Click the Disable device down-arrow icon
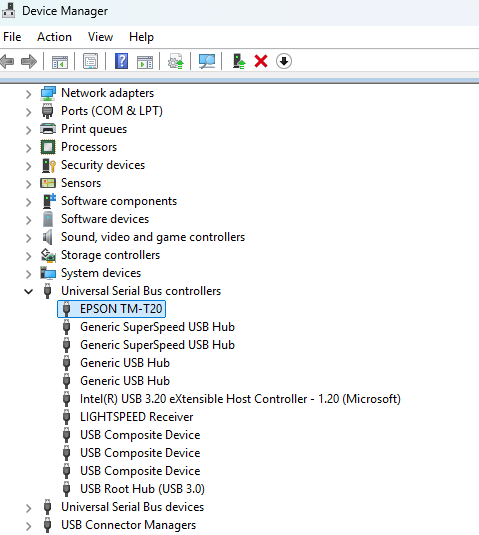This screenshot has height=535, width=479. click(284, 62)
